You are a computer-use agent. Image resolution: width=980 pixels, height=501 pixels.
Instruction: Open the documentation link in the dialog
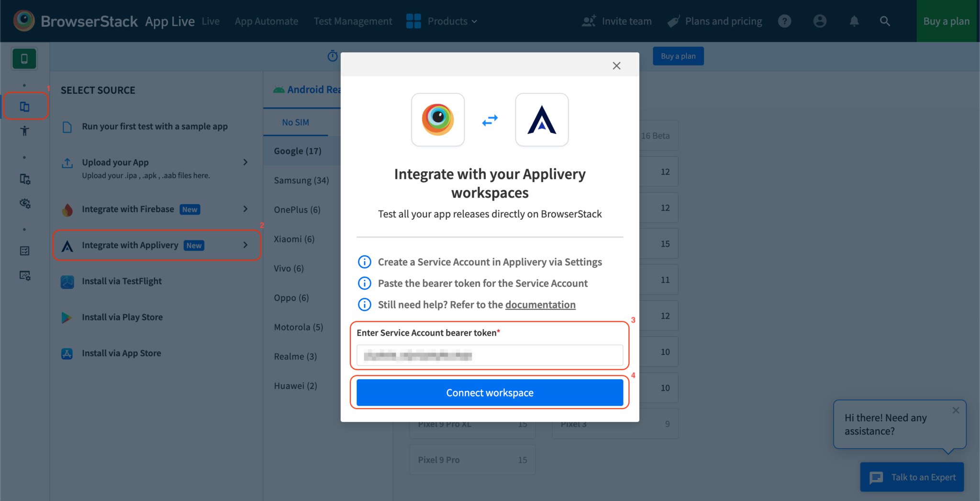[x=540, y=305]
